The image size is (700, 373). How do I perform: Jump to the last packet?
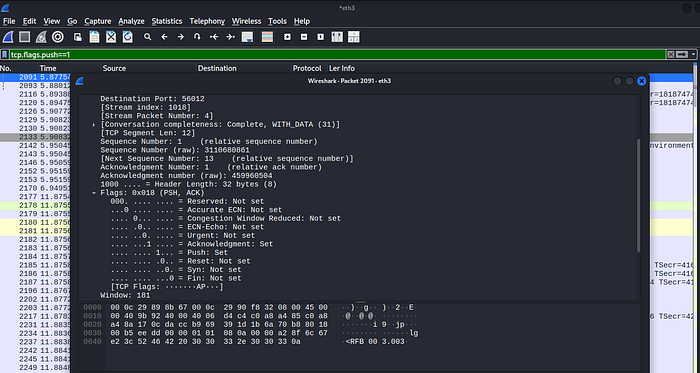(x=230, y=37)
